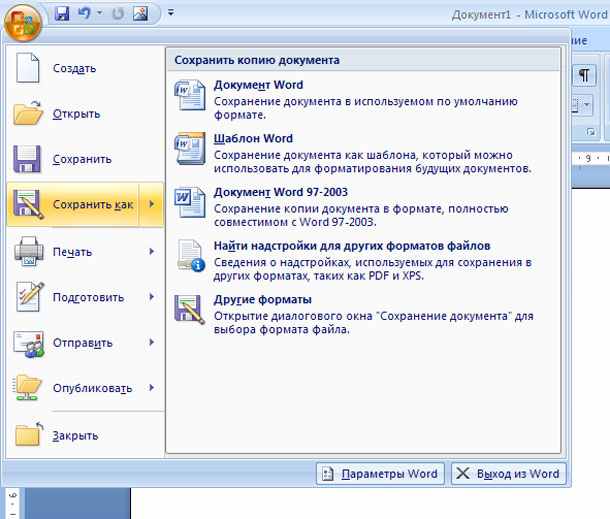
Task: Click closed folder icon beside Закрыть
Action: coord(29,434)
